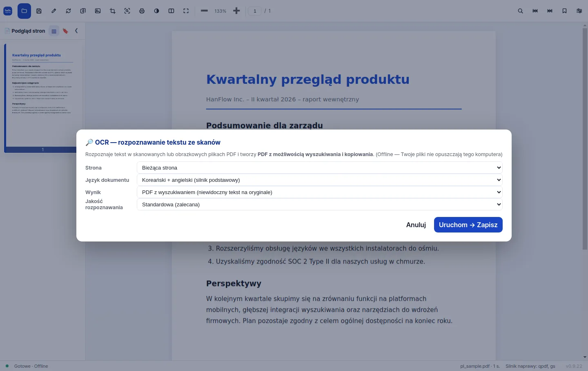Image resolution: width=588 pixels, height=371 pixels.
Task: Select the crop tool icon
Action: coord(113,11)
